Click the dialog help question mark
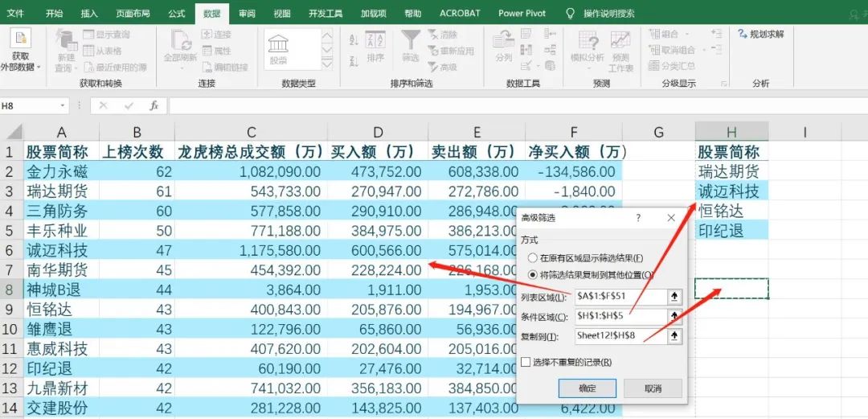The height and width of the screenshot is (419, 868). pos(638,218)
